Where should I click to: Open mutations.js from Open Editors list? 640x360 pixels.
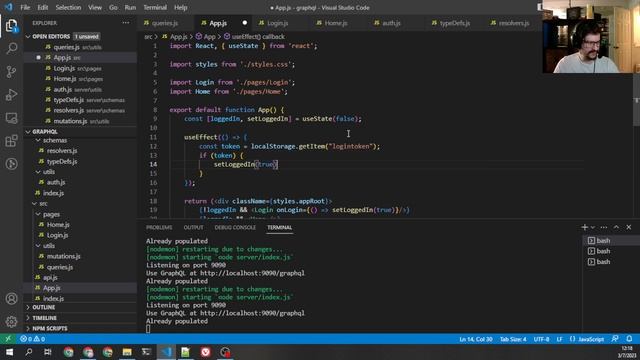click(x=70, y=121)
